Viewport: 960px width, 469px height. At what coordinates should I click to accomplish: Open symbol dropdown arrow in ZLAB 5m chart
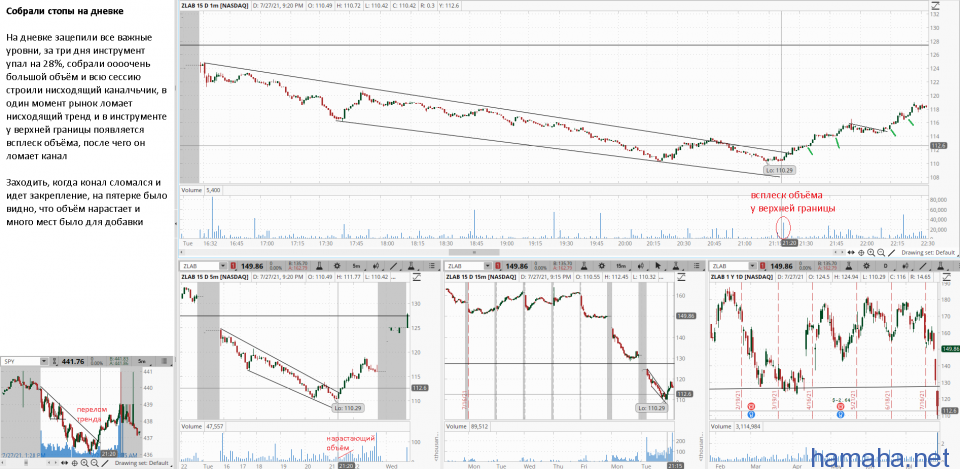pos(222,266)
